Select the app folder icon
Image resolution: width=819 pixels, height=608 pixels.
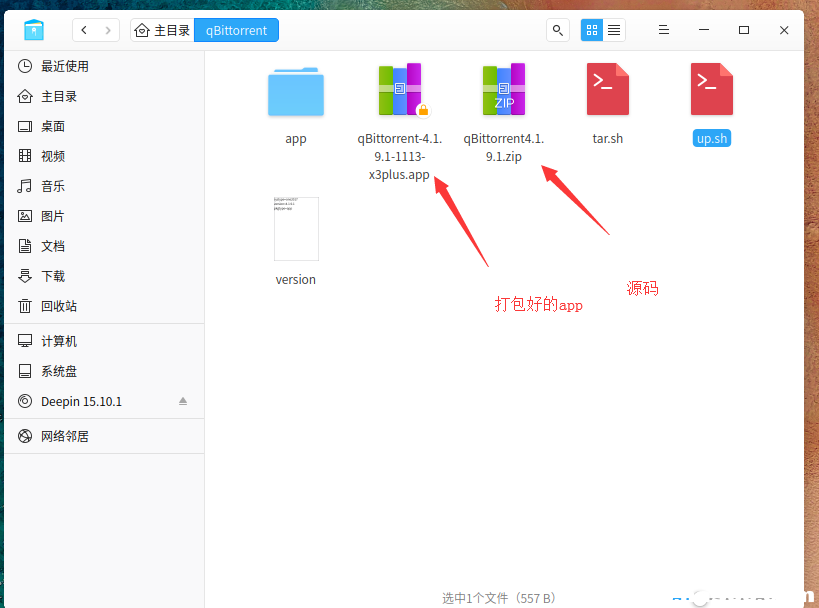(296, 91)
